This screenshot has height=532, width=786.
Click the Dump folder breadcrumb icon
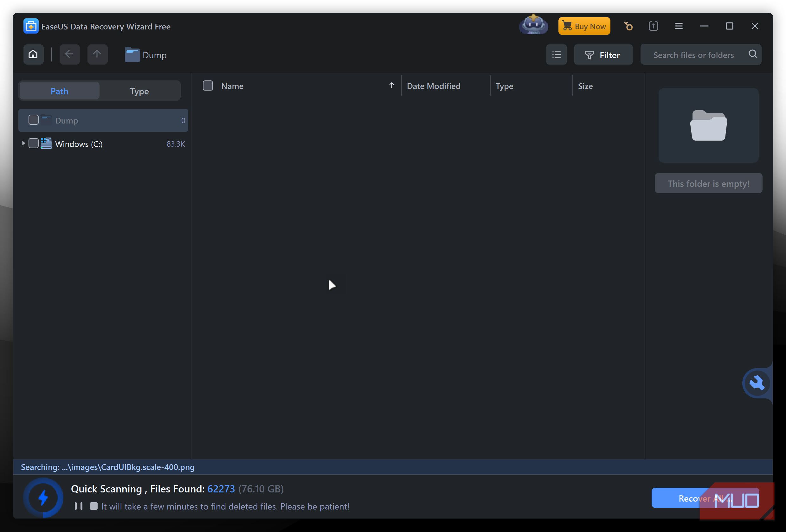(132, 55)
